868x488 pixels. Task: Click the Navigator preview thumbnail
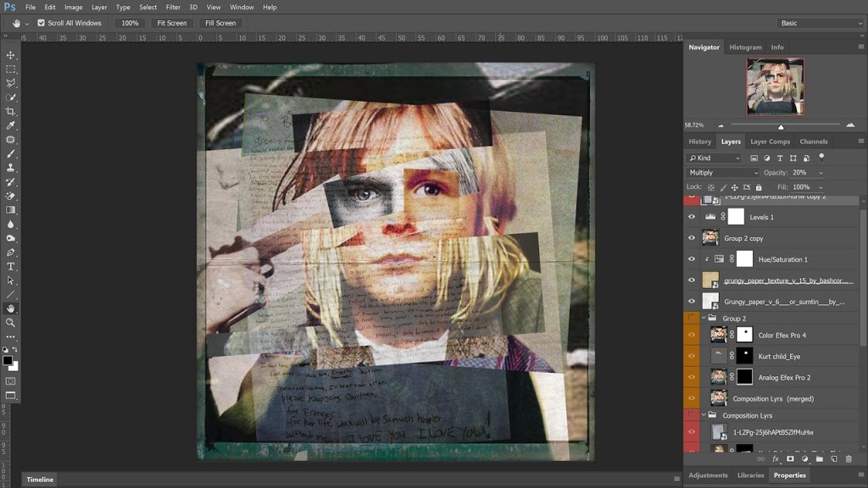point(775,86)
